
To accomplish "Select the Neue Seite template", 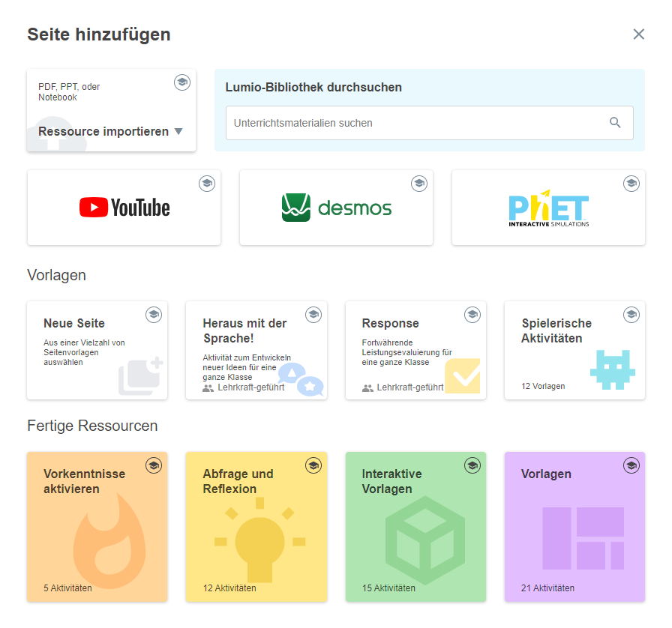I will (97, 351).
